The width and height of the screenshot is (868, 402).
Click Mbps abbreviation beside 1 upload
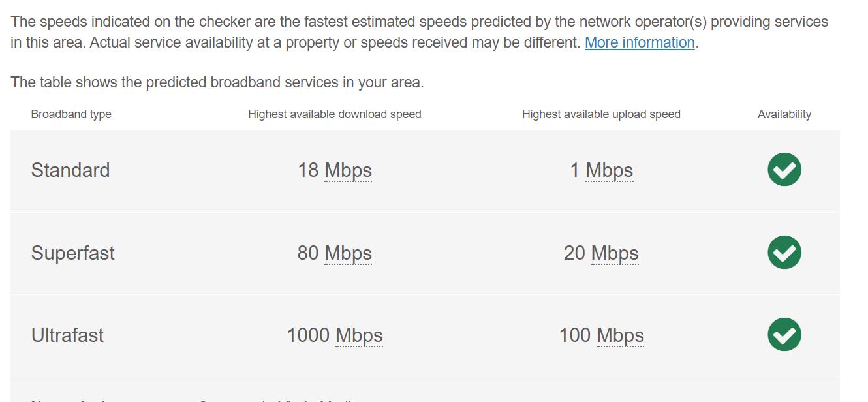pyautogui.click(x=609, y=170)
